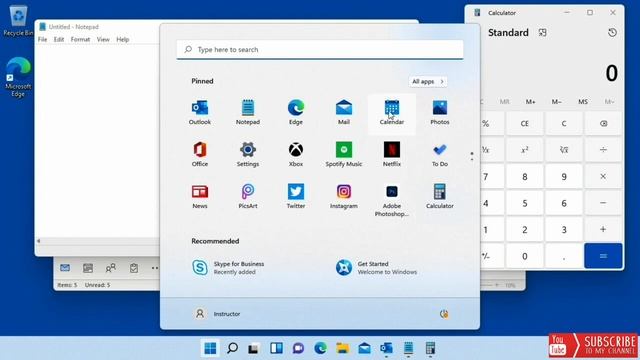Open Widgets from the taskbar
This screenshot has width=640, height=360.
click(276, 348)
